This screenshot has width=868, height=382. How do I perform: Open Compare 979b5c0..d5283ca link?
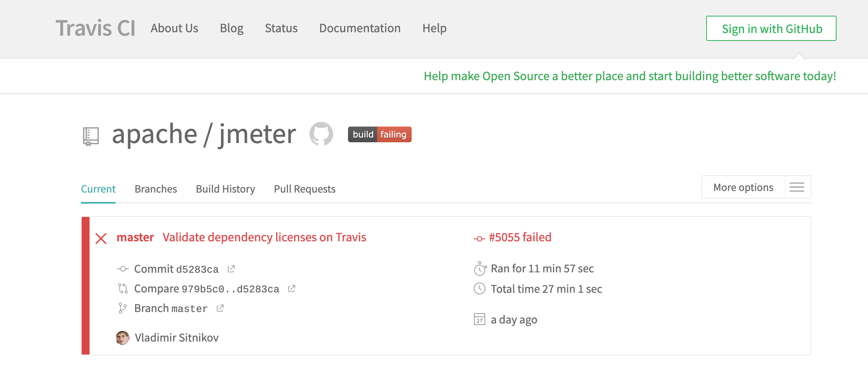pyautogui.click(x=207, y=289)
